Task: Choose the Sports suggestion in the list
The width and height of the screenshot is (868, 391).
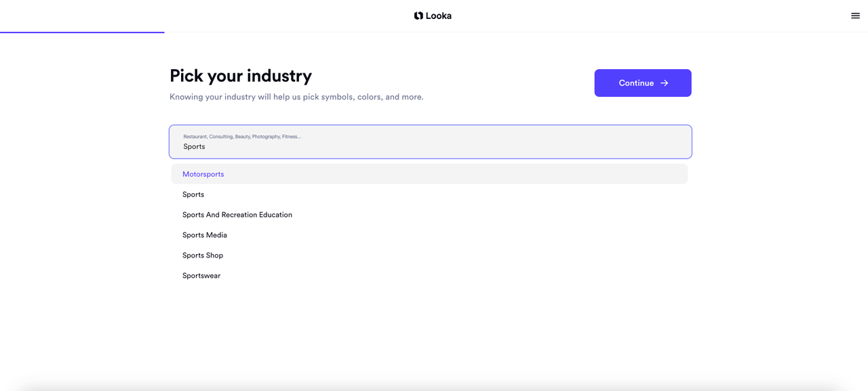Action: [x=193, y=194]
